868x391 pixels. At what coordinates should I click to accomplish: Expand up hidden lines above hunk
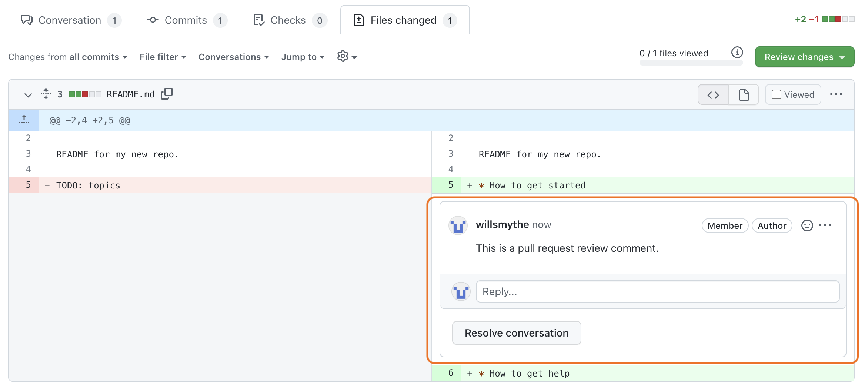[24, 120]
